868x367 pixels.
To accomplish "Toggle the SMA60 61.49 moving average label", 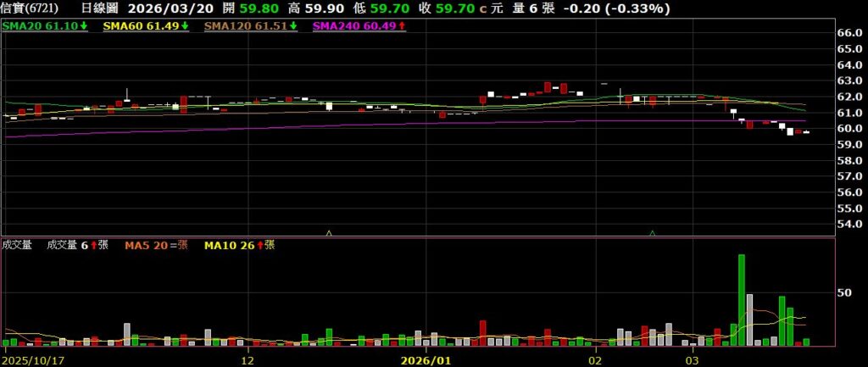I will pyautogui.click(x=141, y=27).
